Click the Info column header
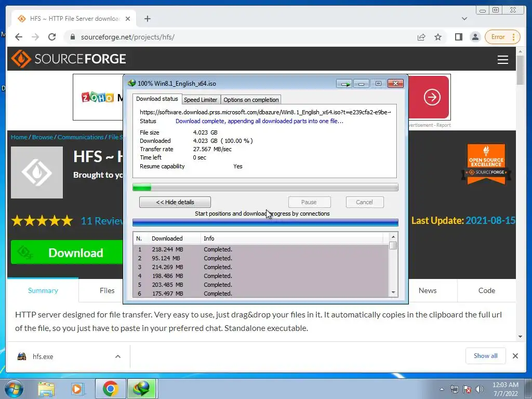Image resolution: width=532 pixels, height=399 pixels. [x=292, y=238]
